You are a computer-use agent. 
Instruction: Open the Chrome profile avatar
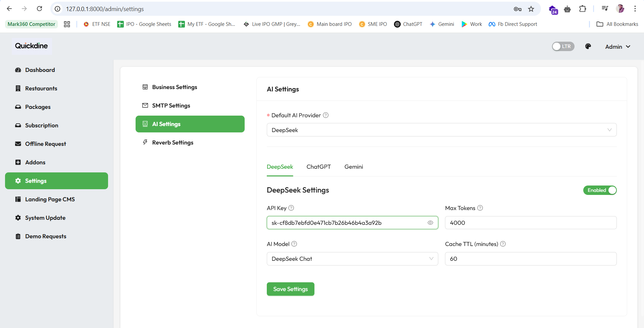tap(620, 9)
